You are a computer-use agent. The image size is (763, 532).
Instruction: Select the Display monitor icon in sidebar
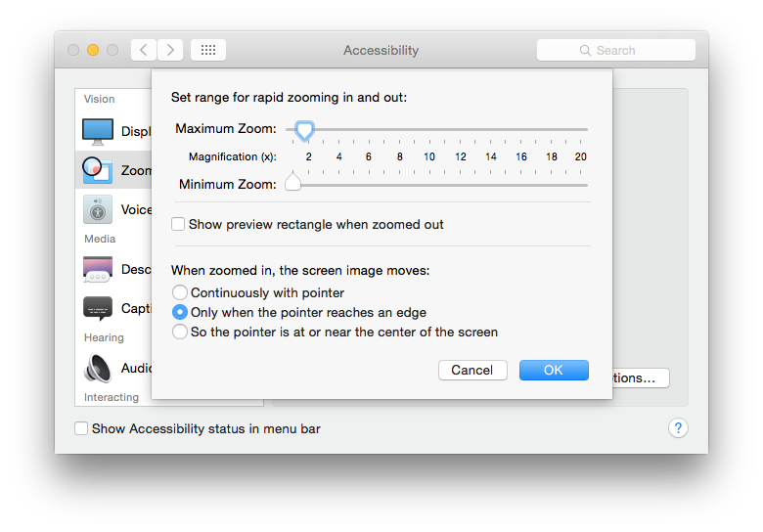click(x=98, y=132)
